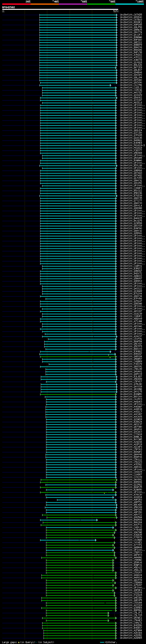Select label UniRef100_C9JF91

click(x=131, y=339)
